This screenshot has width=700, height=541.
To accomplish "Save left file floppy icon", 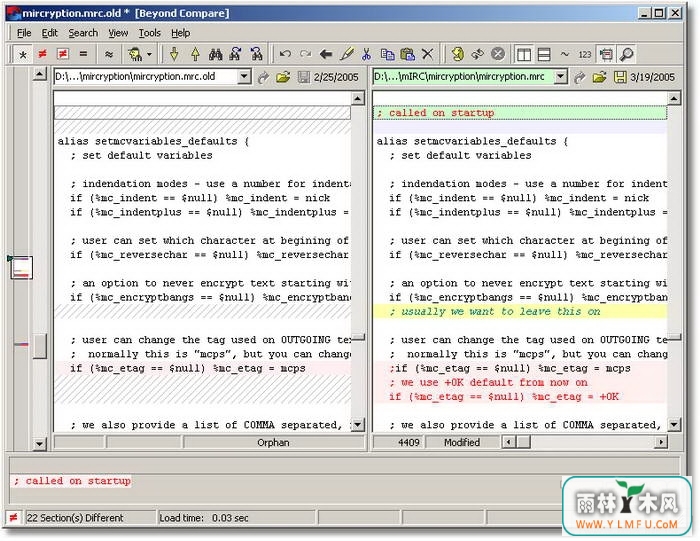I will 304,77.
